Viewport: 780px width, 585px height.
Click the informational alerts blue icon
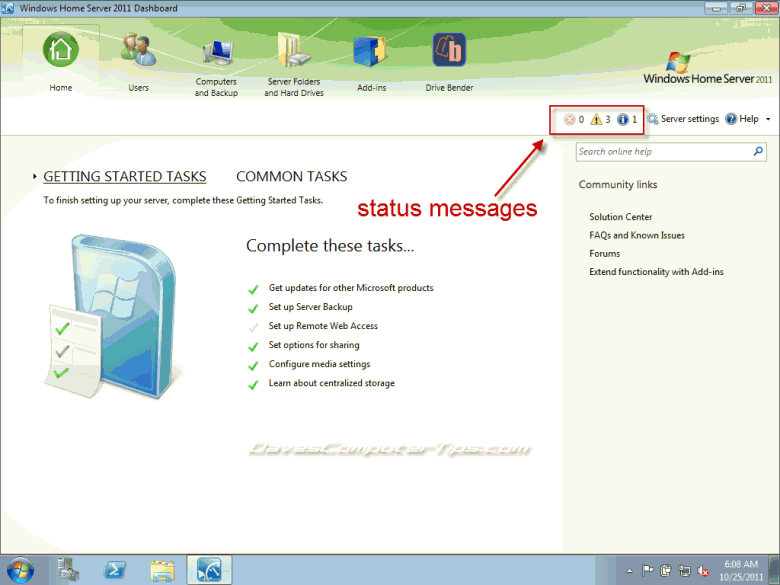click(623, 119)
